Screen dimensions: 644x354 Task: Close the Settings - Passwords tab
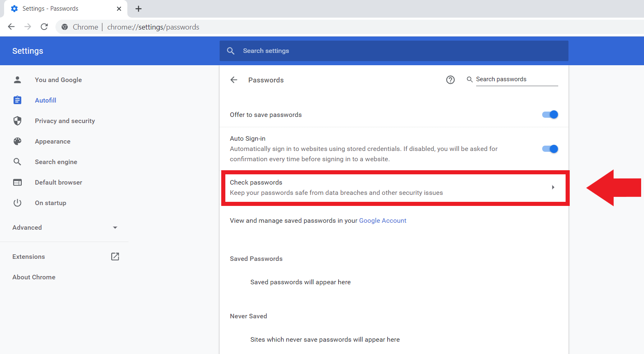click(119, 9)
